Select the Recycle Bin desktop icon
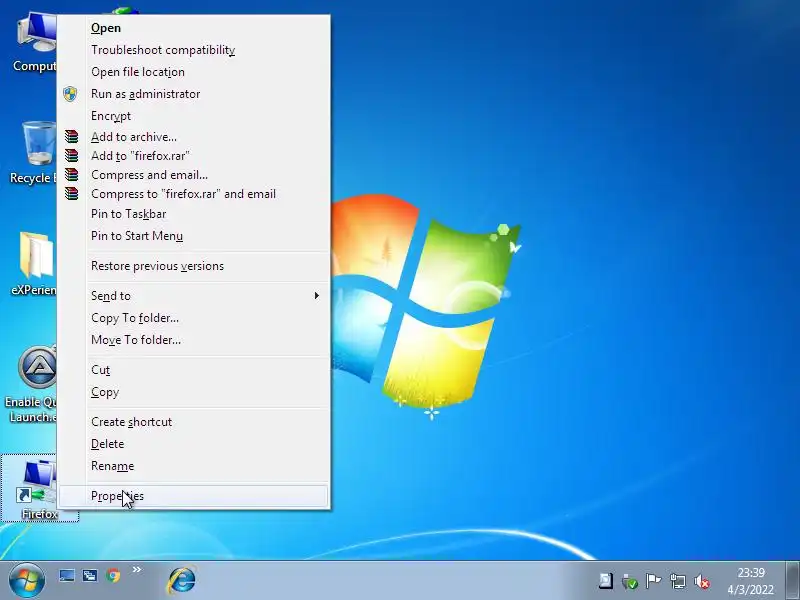The width and height of the screenshot is (800, 600). (33, 153)
